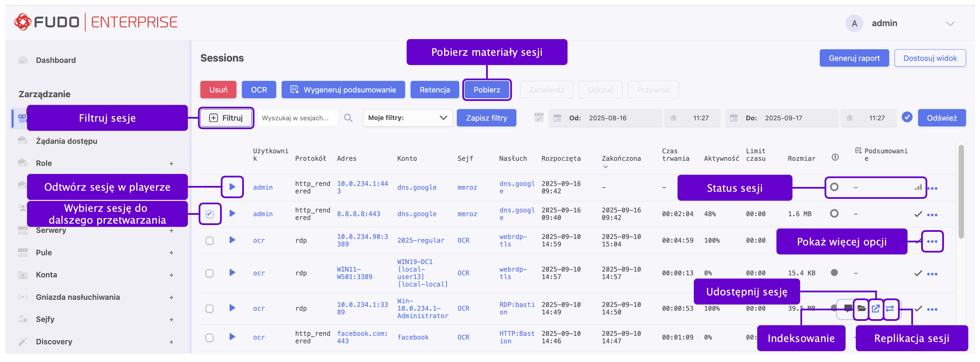Open the Od date calendar icon
The width and height of the screenshot is (980, 362).
click(557, 118)
